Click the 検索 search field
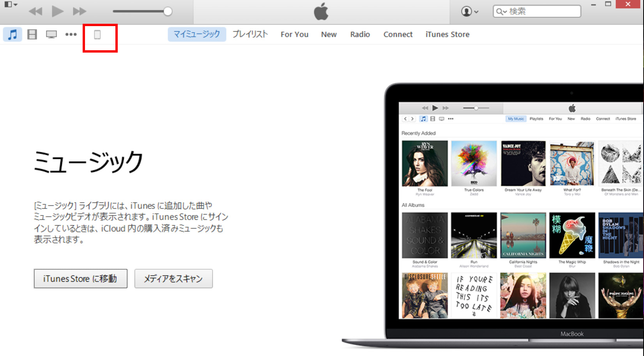The image size is (644, 356). pyautogui.click(x=537, y=11)
